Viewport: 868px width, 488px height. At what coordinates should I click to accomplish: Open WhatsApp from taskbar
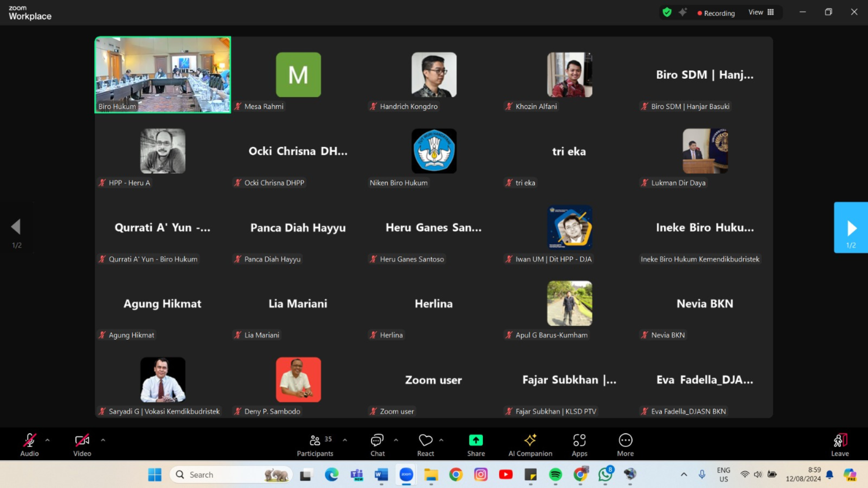[x=605, y=474]
